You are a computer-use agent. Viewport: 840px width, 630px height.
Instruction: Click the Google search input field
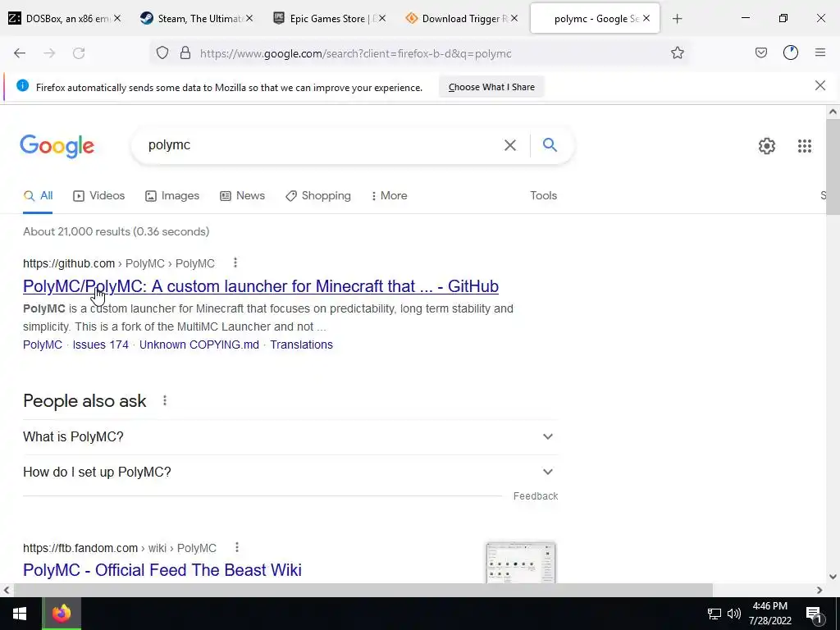click(322, 145)
